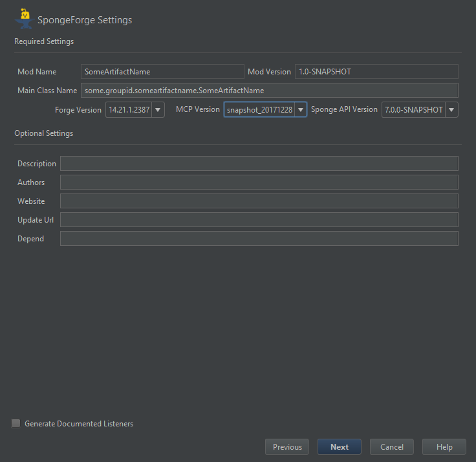This screenshot has height=462, width=476.
Task: Enable Generate Documented Listeners checkbox
Action: [x=16, y=423]
